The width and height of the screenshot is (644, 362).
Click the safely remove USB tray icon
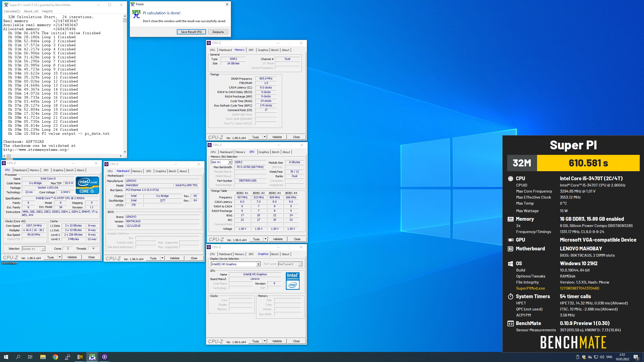tap(578, 357)
